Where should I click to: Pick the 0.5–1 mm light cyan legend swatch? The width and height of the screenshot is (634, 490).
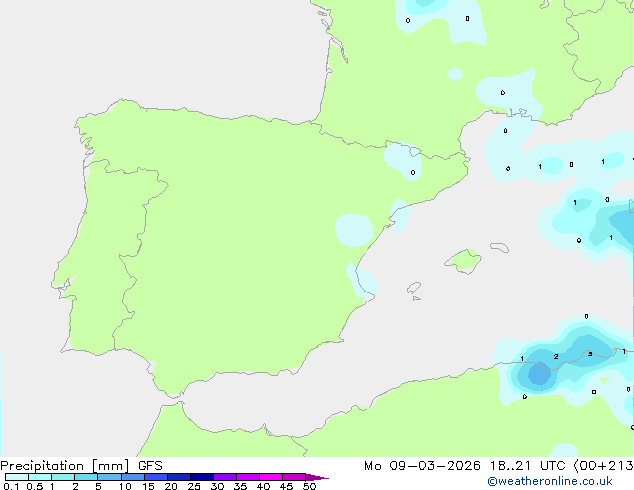tap(40, 477)
